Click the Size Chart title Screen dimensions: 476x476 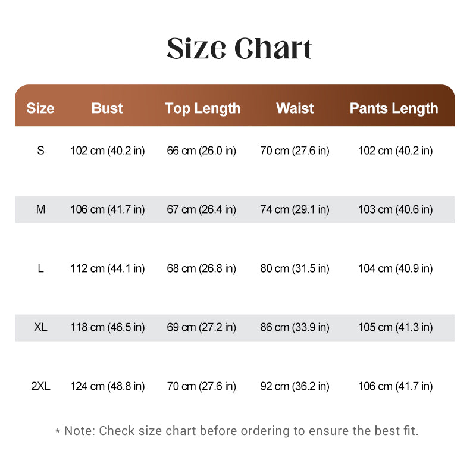(239, 49)
